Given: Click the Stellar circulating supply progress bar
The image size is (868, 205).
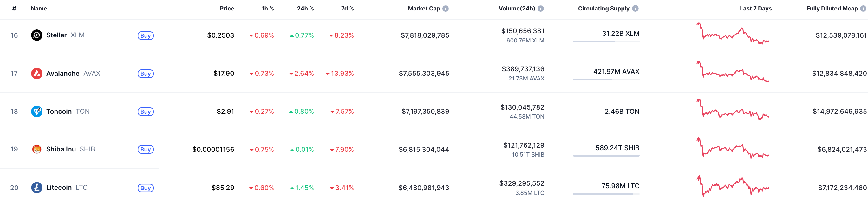Looking at the screenshot, I should (606, 42).
